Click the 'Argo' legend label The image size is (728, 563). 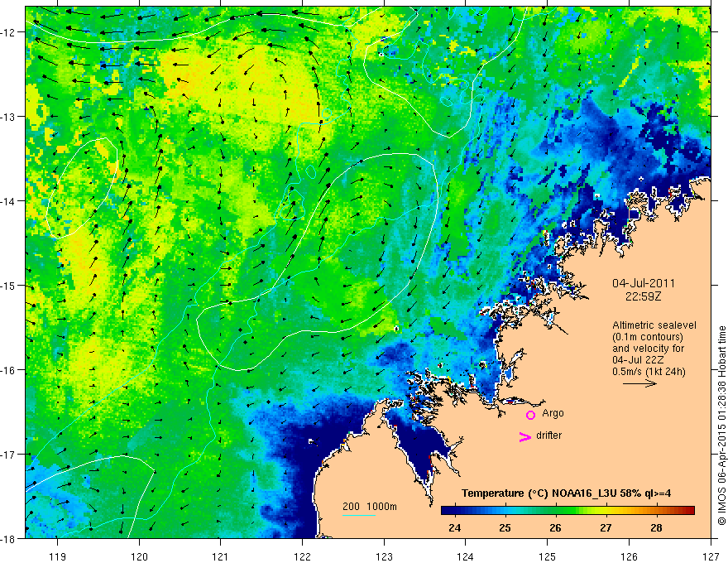coord(553,413)
